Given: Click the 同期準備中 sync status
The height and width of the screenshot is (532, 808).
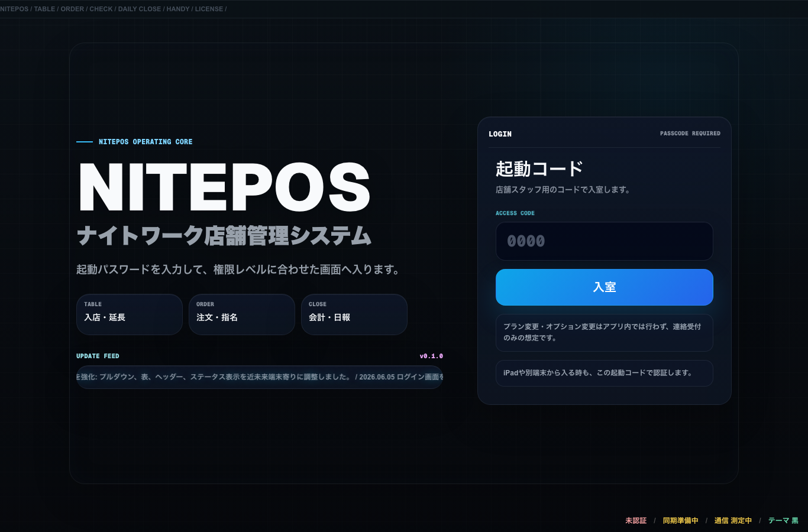Looking at the screenshot, I should [680, 521].
